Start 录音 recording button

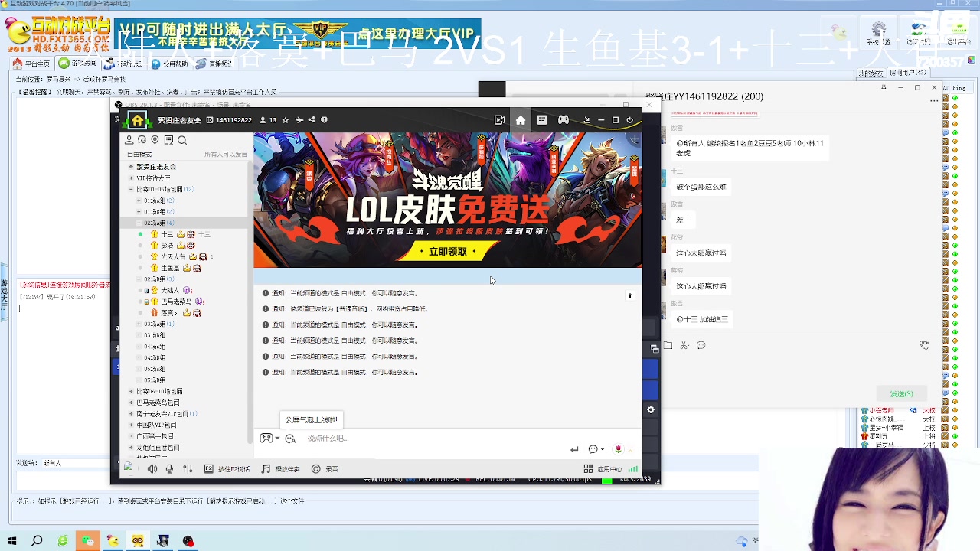click(x=325, y=469)
